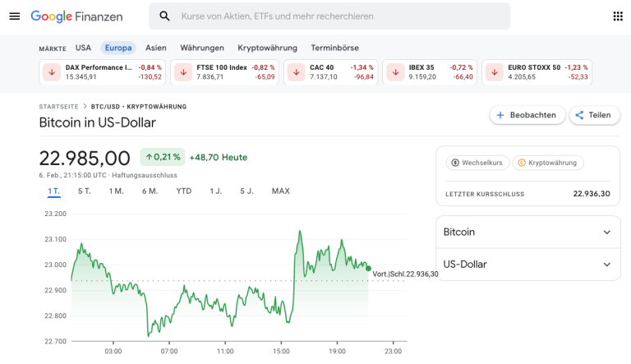Open the EURO STOXX 50 card
This screenshot has height=364, width=631.
pos(537,72)
